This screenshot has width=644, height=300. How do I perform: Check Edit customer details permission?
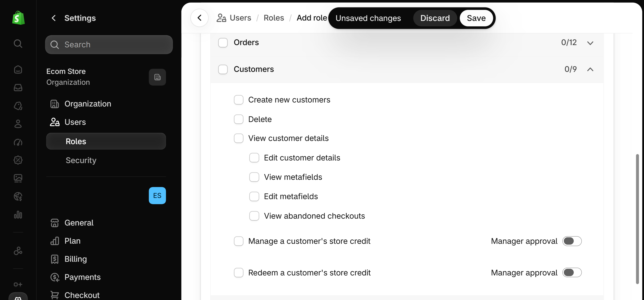[254, 158]
